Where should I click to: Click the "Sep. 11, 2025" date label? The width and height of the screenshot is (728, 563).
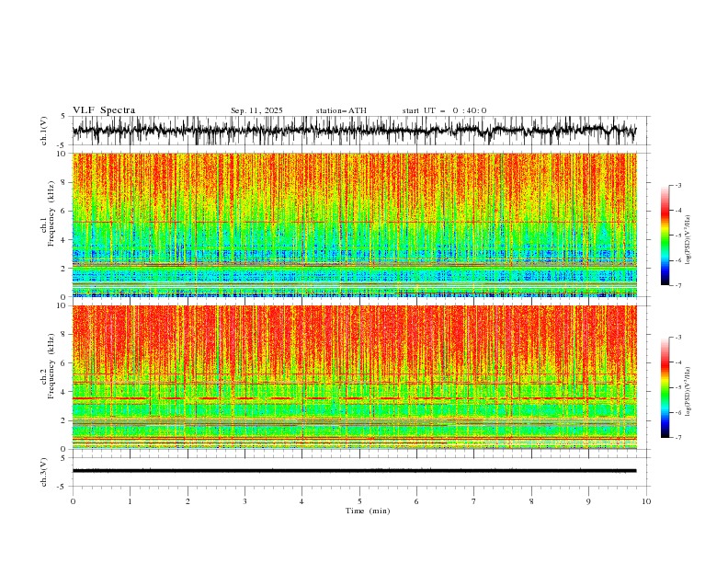(256, 110)
